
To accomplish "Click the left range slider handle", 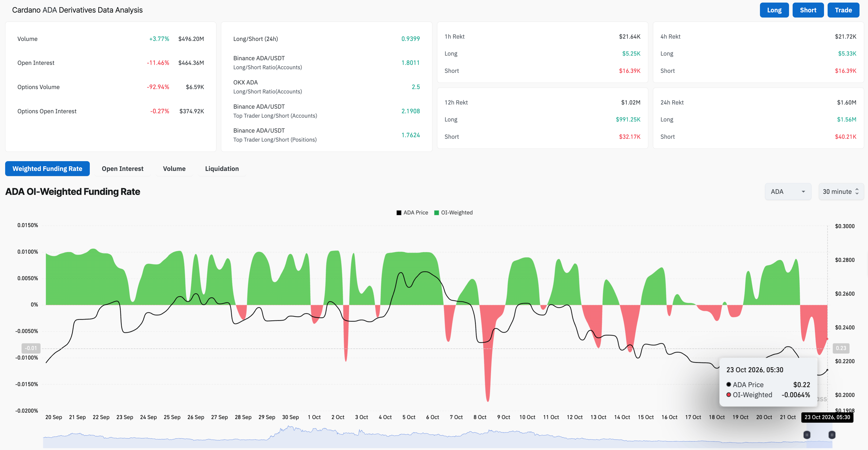I will point(807,435).
